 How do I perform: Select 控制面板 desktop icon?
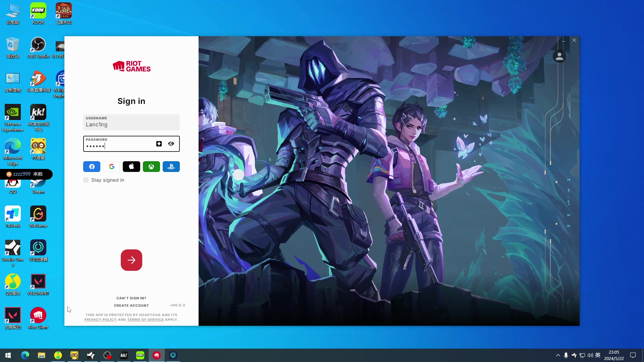(x=13, y=81)
